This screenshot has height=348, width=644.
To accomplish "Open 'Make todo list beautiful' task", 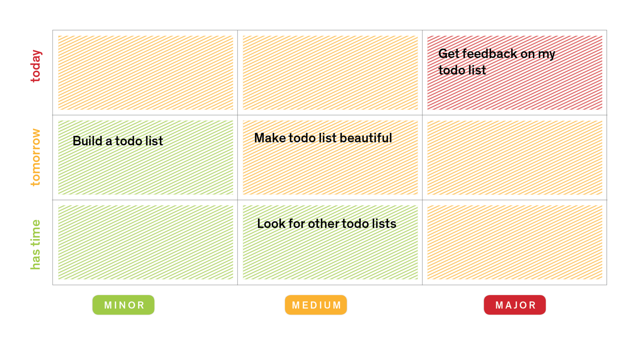I will click(323, 138).
